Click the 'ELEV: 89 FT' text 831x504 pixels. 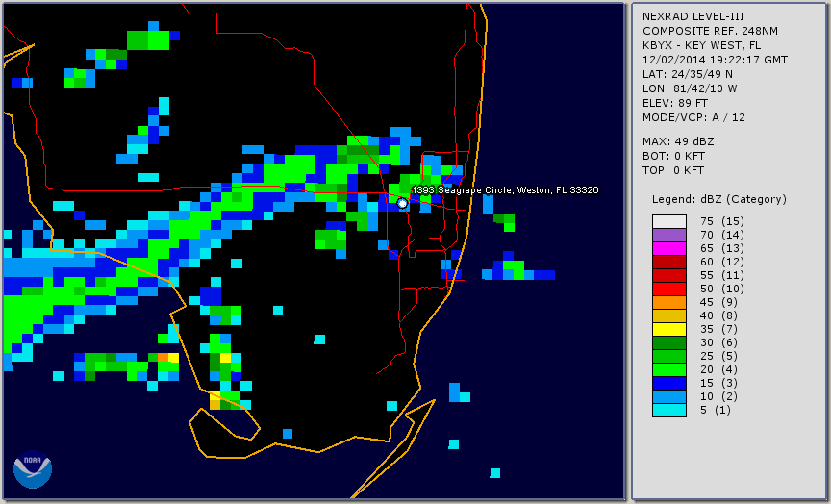[x=675, y=103]
